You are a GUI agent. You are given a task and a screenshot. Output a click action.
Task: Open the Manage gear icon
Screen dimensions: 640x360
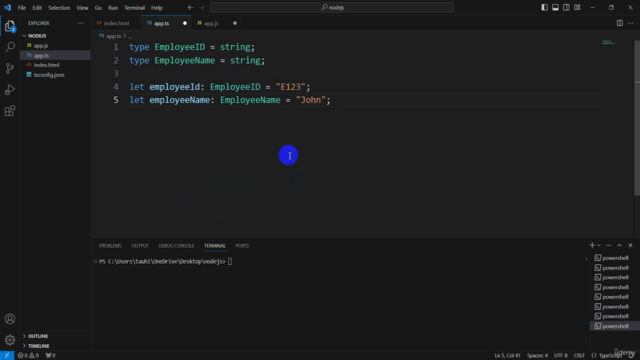(10, 340)
